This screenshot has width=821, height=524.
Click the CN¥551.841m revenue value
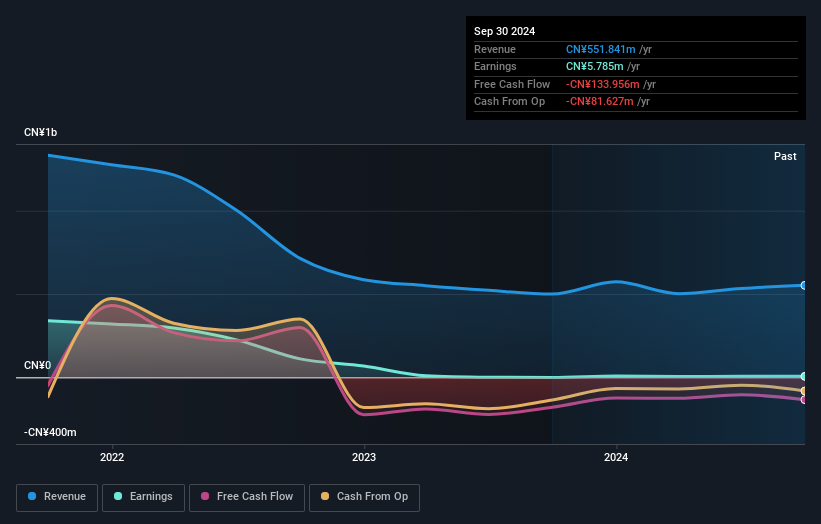coord(600,49)
